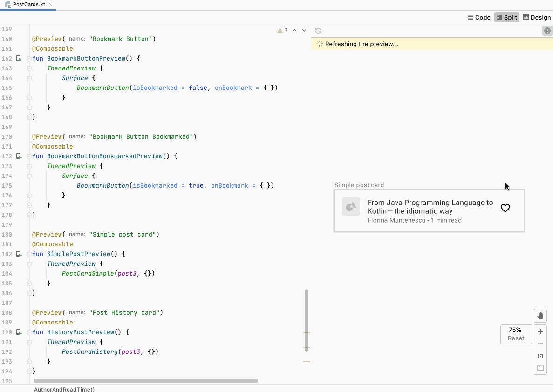Viewport: 553px width, 392px height.
Task: Collapse SimplePostPreview function at line 182
Action: pos(29,254)
